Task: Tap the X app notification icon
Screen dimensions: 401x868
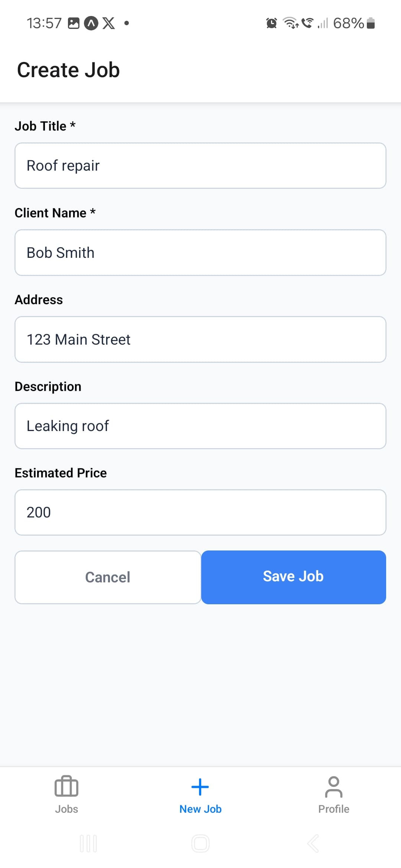Action: click(108, 23)
